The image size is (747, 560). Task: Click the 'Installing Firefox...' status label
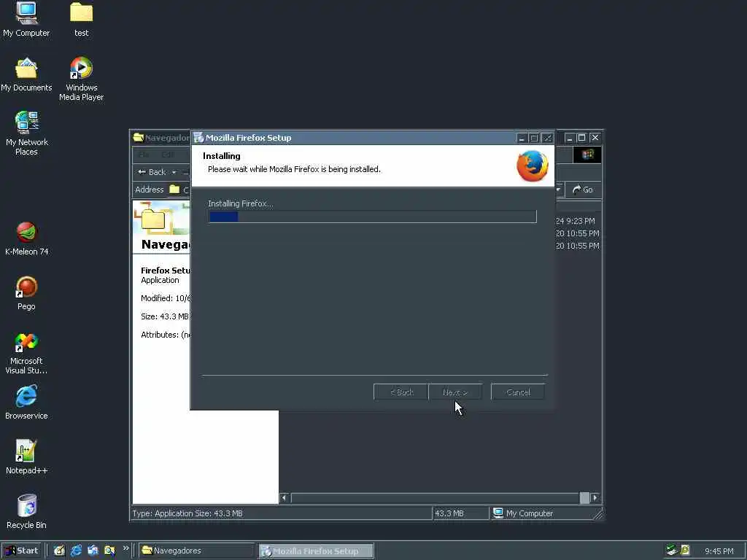[241, 203]
